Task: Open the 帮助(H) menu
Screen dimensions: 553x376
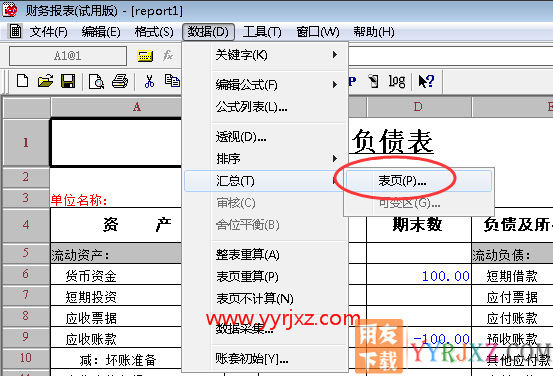Action: [374, 32]
